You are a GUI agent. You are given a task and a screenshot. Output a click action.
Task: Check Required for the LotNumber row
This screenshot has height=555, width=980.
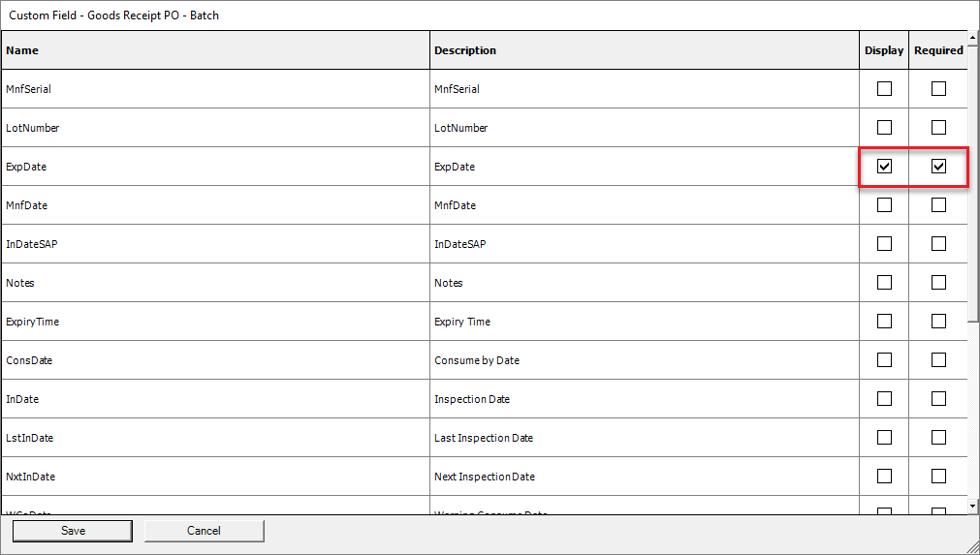[938, 128]
